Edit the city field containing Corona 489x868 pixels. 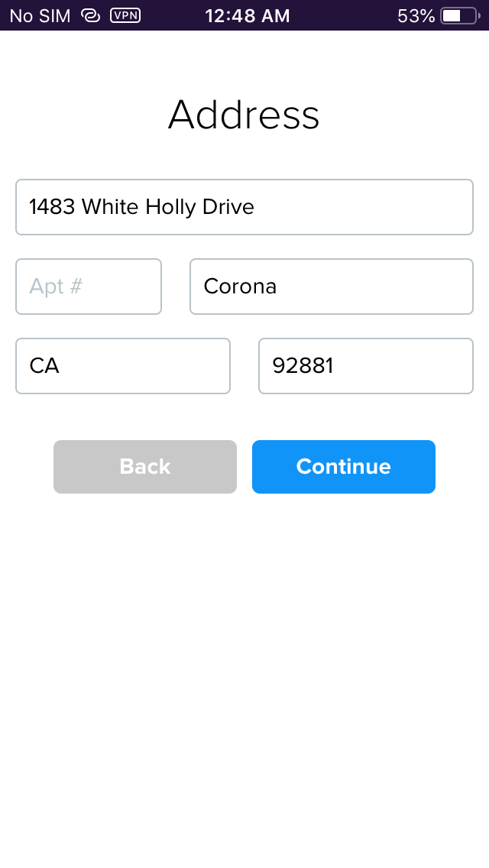[331, 287]
